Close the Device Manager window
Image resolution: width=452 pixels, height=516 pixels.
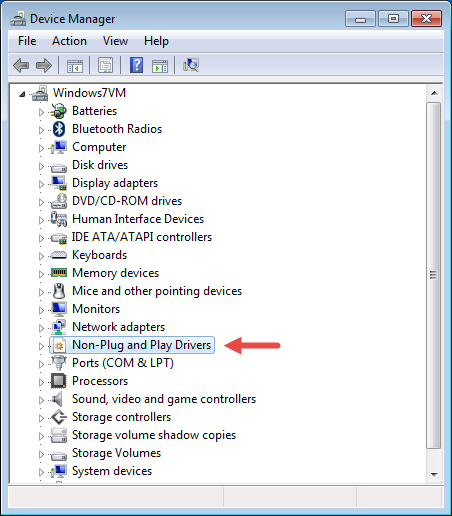coord(427,19)
